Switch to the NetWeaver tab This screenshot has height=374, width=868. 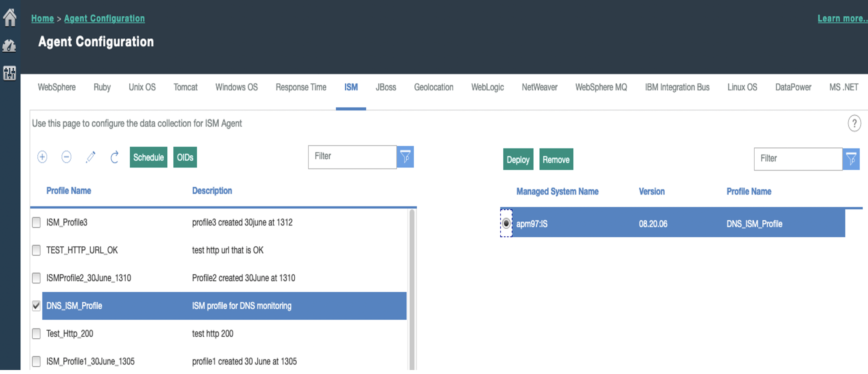[540, 87]
